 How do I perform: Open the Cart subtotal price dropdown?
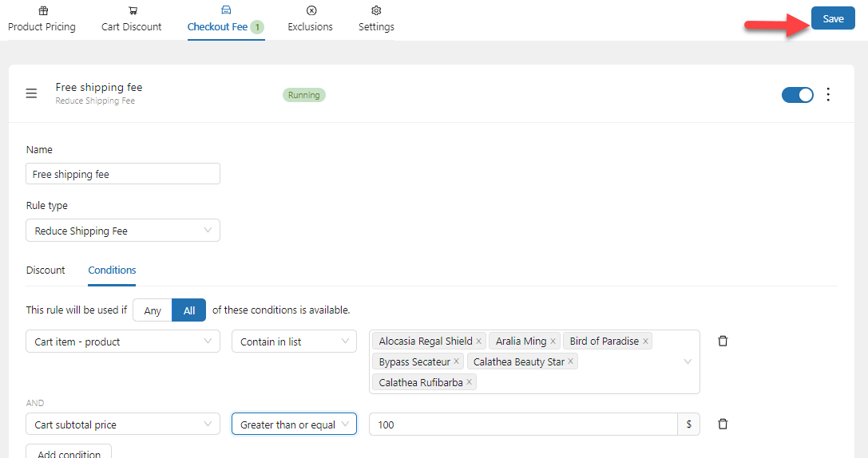click(123, 424)
